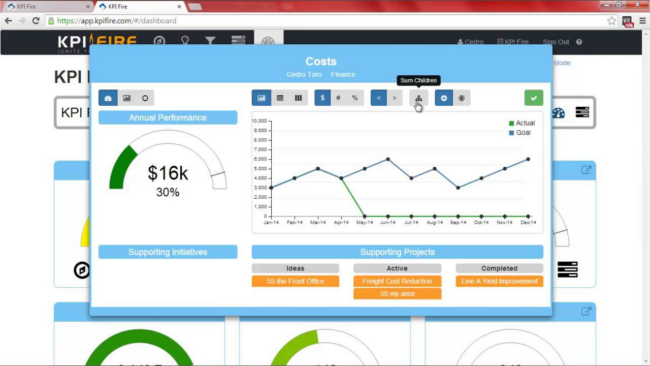This screenshot has width=650, height=366.
Task: Set value format to number
Action: pos(338,98)
